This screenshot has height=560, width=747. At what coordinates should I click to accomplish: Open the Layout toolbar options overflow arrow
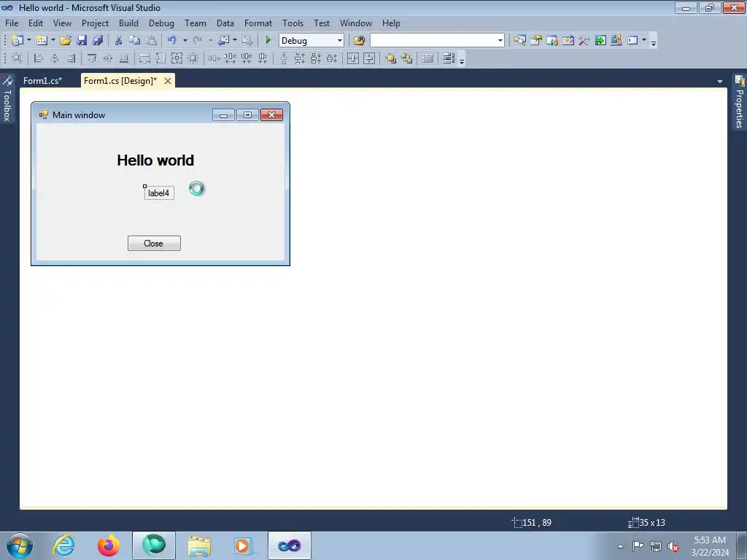click(462, 60)
